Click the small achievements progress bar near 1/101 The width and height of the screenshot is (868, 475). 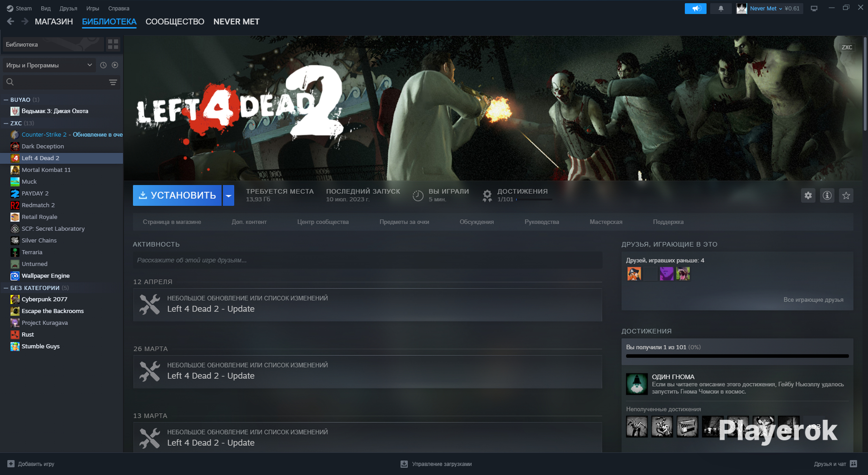534,199
